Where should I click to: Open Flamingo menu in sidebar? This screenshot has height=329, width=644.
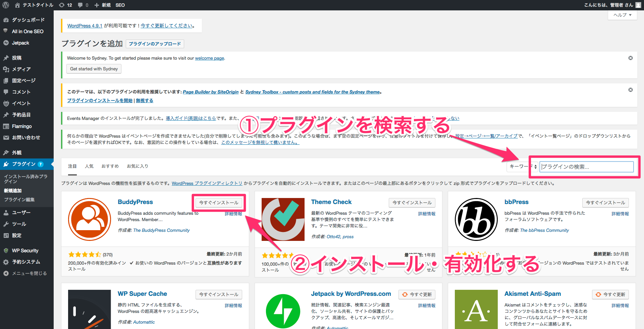[27, 126]
